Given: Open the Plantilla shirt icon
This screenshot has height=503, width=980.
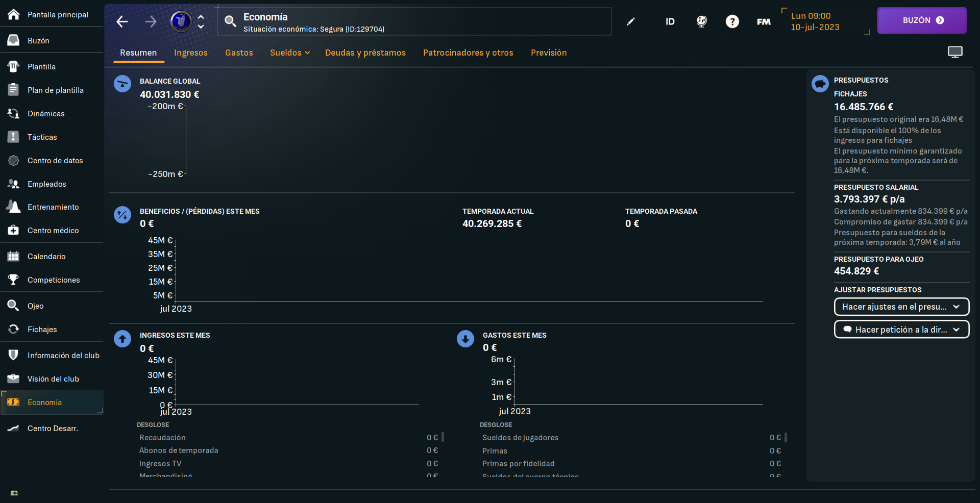Looking at the screenshot, I should 14,66.
